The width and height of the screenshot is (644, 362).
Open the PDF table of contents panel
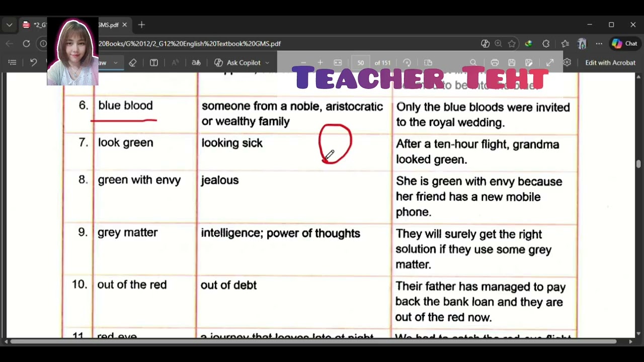[x=13, y=62]
